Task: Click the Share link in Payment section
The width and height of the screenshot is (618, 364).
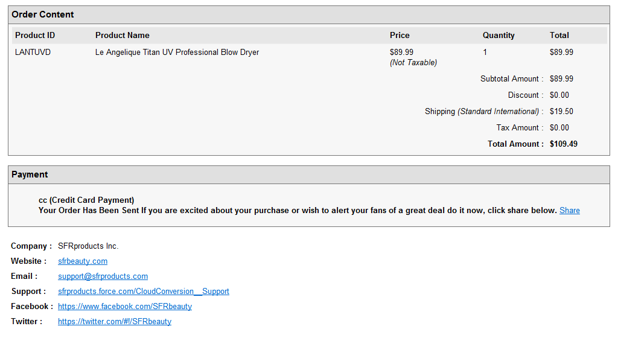Action: [569, 211]
